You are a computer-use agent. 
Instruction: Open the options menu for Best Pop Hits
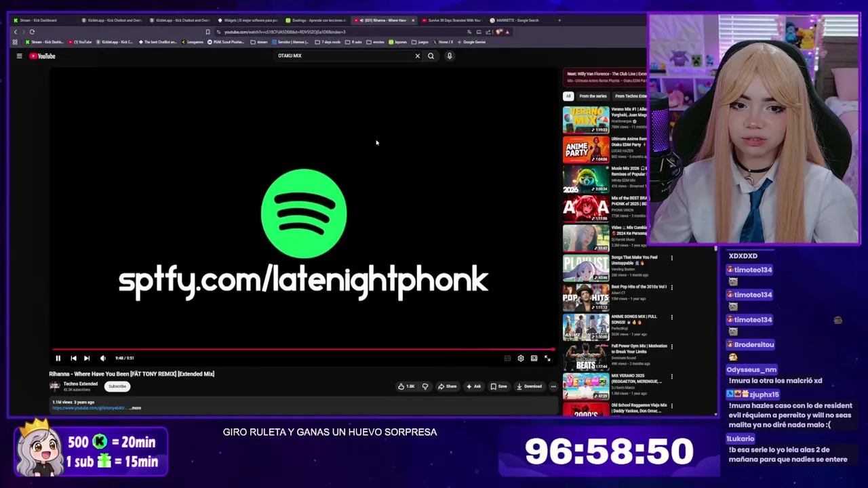click(672, 287)
